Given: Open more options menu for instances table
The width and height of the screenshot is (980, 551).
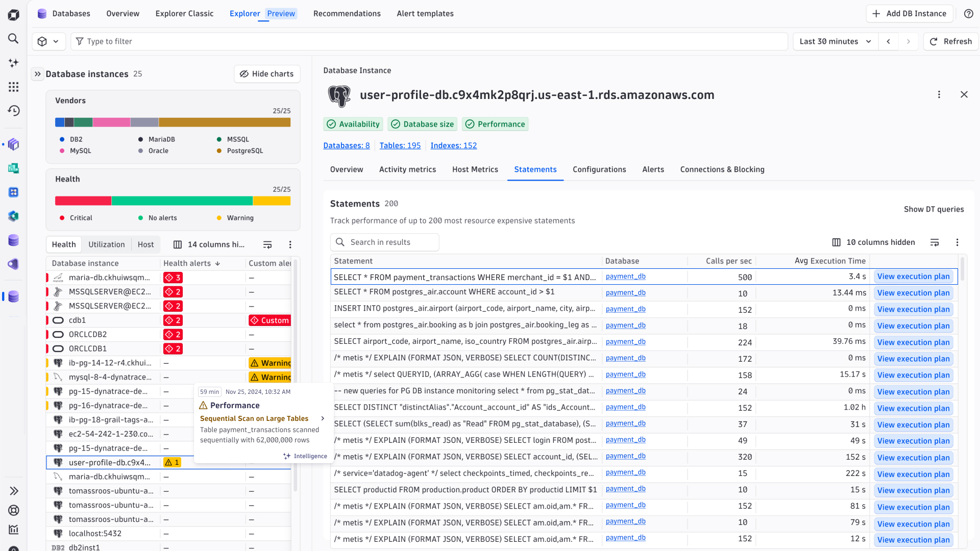Looking at the screenshot, I should pos(290,245).
